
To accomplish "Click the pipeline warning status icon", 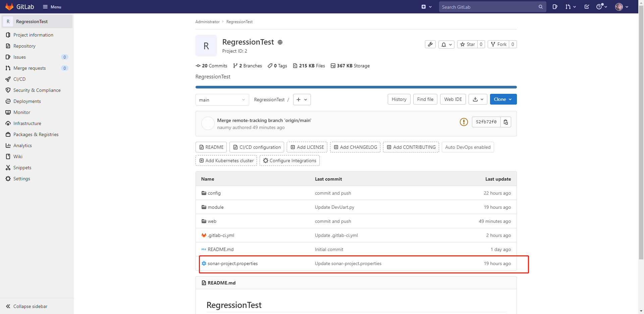I will pyautogui.click(x=464, y=122).
